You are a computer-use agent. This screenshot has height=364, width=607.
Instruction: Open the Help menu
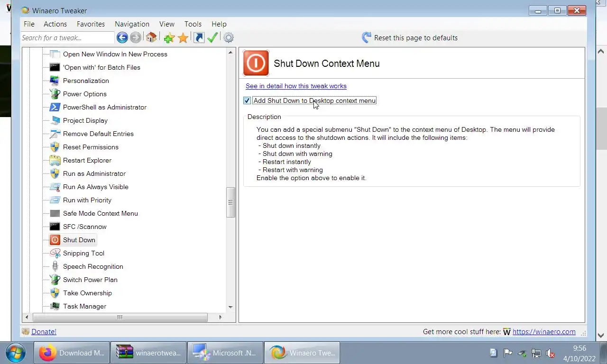[219, 24]
